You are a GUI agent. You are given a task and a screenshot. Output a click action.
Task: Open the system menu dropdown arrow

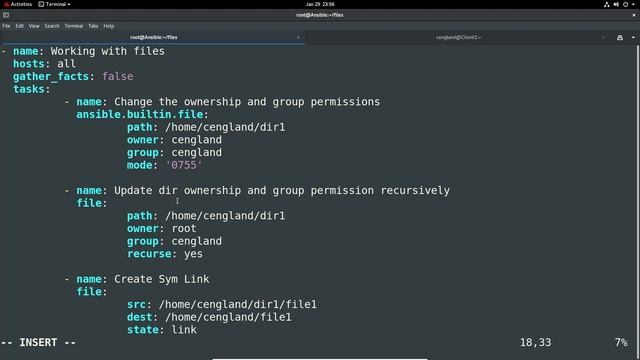click(633, 4)
